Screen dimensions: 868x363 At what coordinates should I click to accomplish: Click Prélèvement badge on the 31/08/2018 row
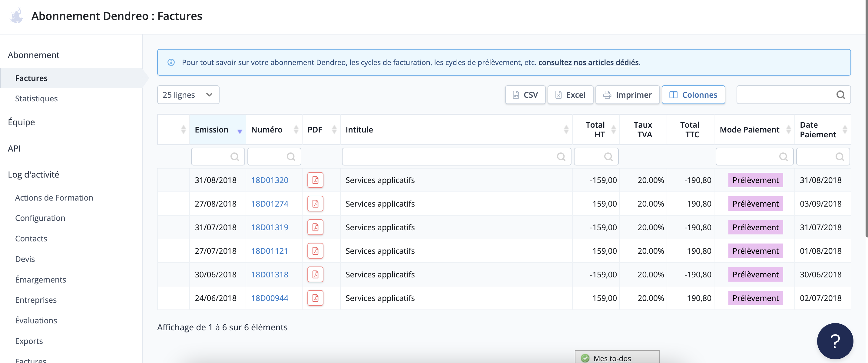(755, 180)
